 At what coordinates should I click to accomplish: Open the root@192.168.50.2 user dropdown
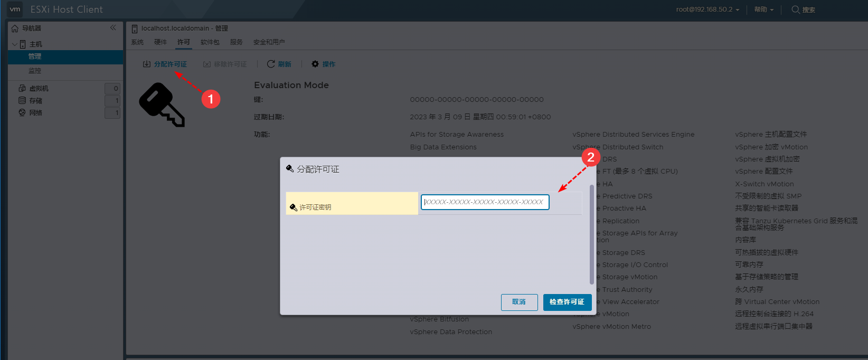pos(707,10)
